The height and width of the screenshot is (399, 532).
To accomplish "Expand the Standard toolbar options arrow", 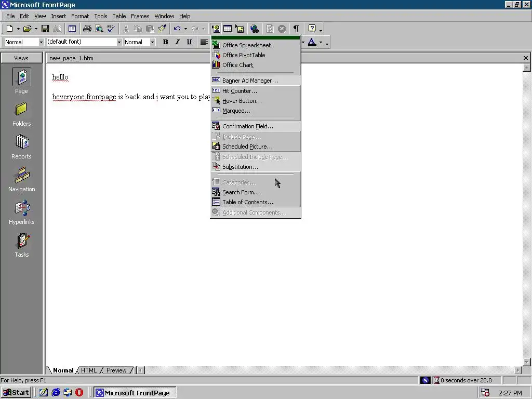I will coord(321,30).
